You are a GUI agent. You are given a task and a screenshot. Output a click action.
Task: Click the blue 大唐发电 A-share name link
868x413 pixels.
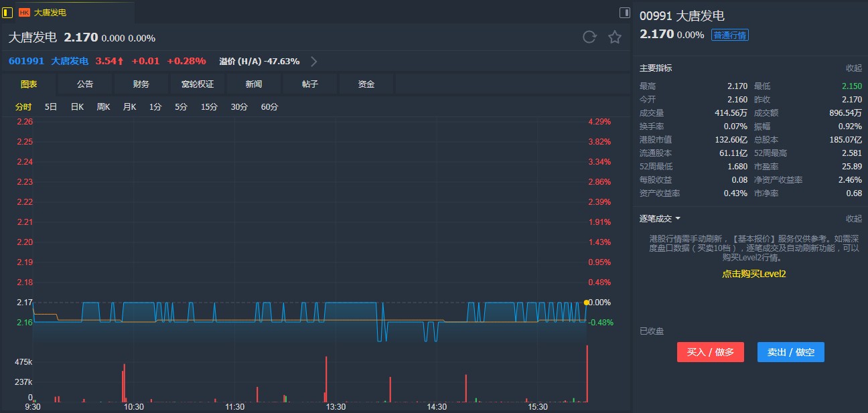70,62
